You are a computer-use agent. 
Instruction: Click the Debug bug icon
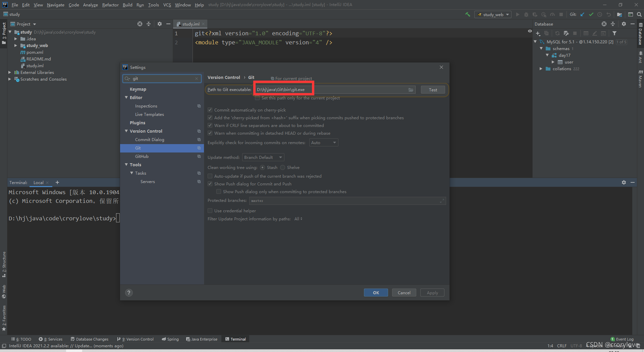point(526,14)
